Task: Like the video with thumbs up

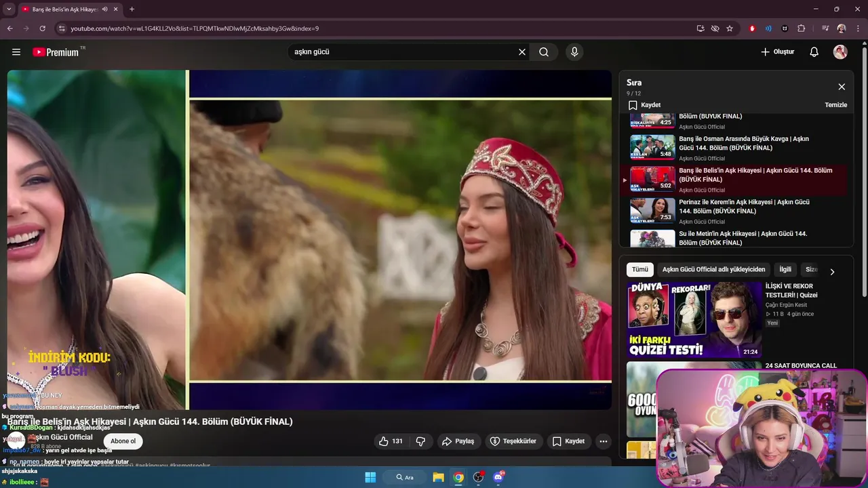Action: point(391,441)
